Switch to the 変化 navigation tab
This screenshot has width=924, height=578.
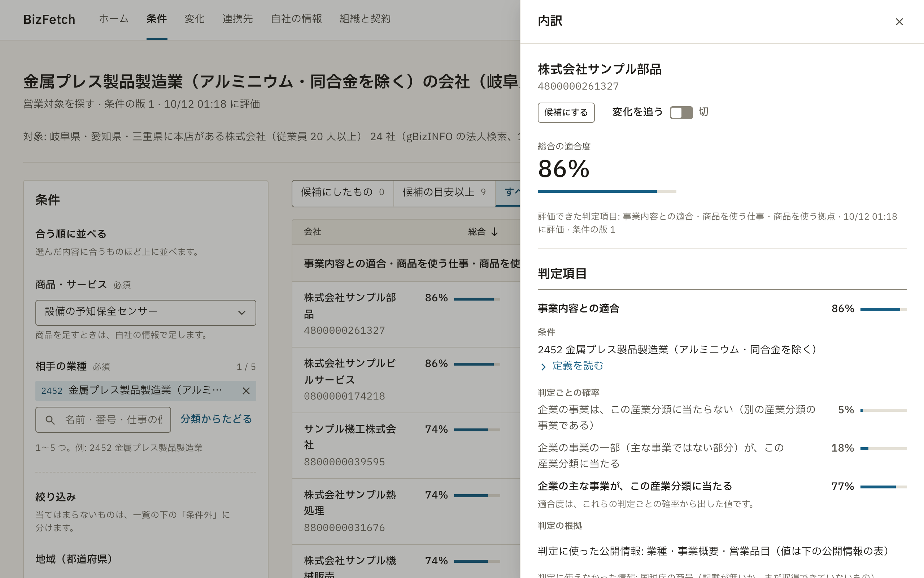pos(195,19)
